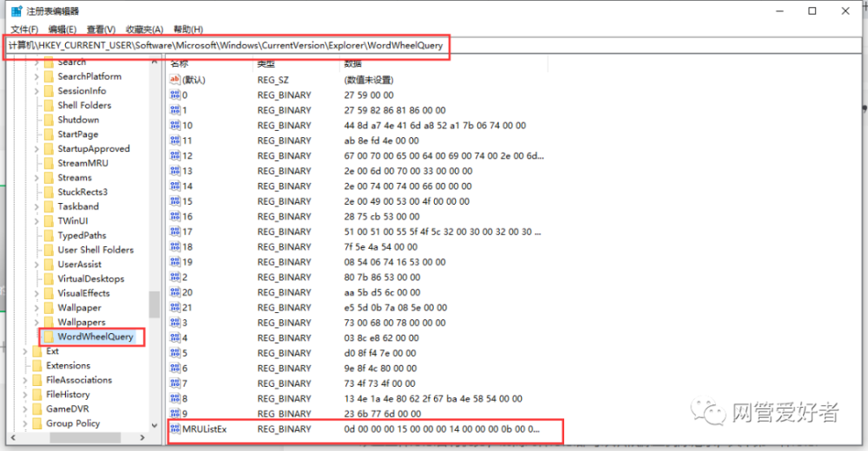Open the 帮助(H) menu
Image resolution: width=868 pixels, height=451 pixels.
(188, 29)
